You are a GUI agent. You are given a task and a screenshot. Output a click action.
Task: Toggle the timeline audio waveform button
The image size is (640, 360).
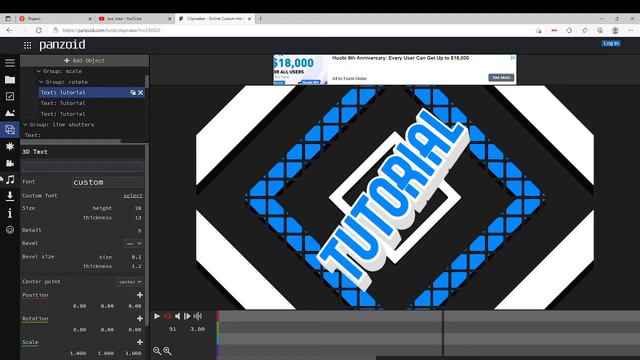point(198,316)
